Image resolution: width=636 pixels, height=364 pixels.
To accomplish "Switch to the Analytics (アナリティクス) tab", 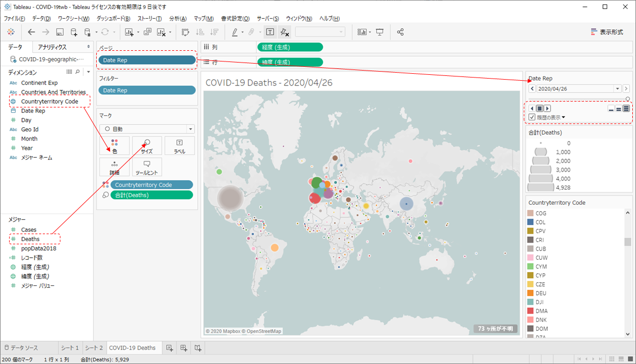I will [x=52, y=47].
